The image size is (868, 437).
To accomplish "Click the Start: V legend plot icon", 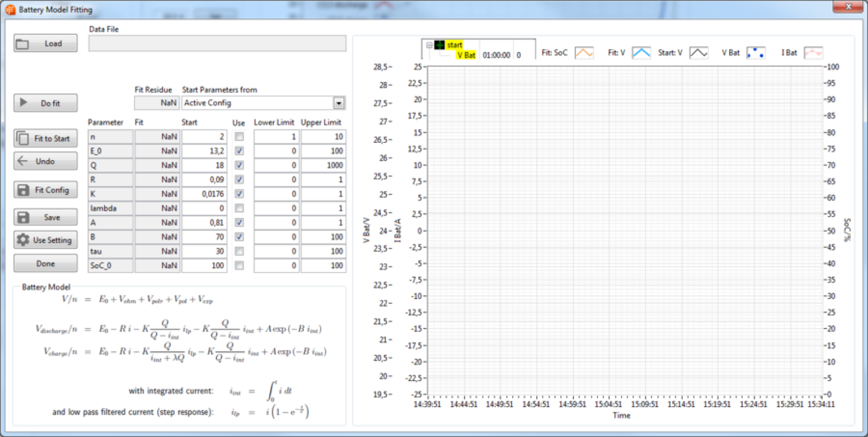I will pyautogui.click(x=698, y=53).
